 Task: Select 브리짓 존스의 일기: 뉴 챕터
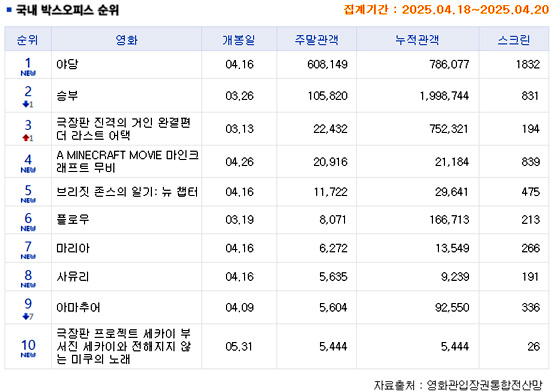pyautogui.click(x=127, y=192)
